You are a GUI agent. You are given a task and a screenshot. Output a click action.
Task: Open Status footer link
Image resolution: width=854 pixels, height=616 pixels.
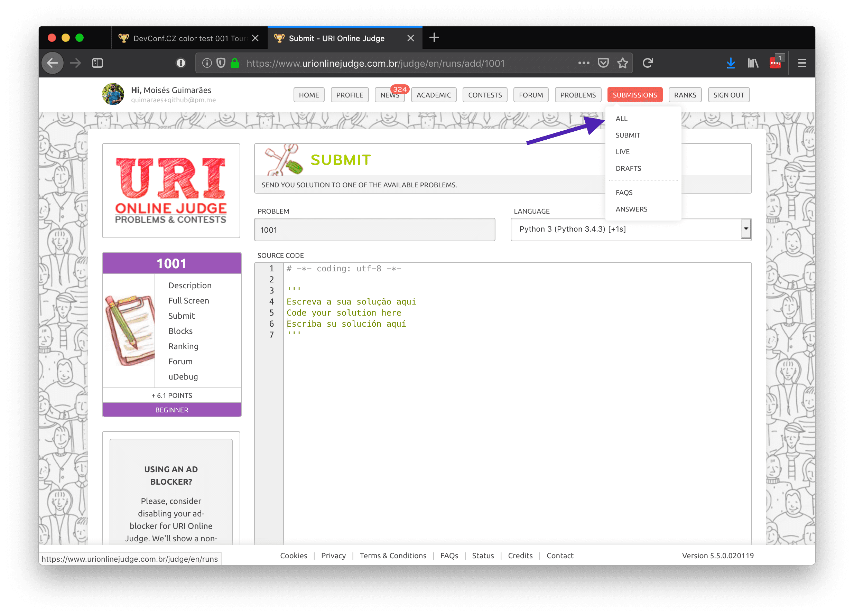(483, 556)
